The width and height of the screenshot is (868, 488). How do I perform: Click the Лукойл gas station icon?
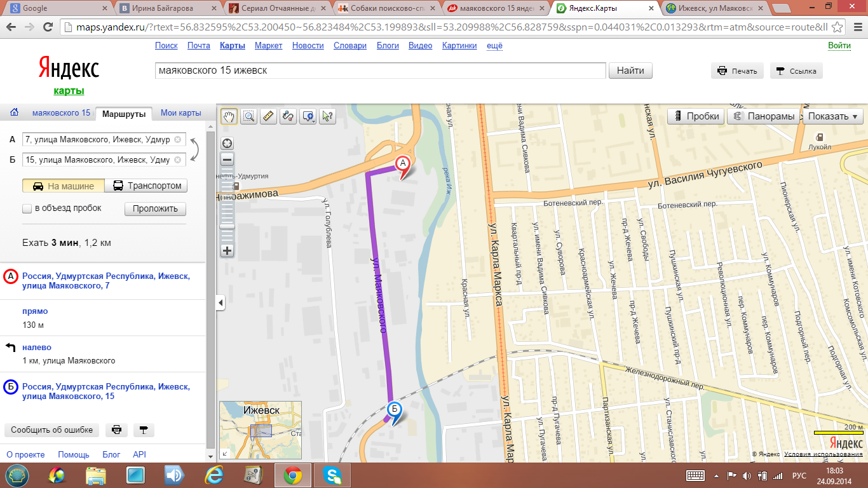(820, 137)
